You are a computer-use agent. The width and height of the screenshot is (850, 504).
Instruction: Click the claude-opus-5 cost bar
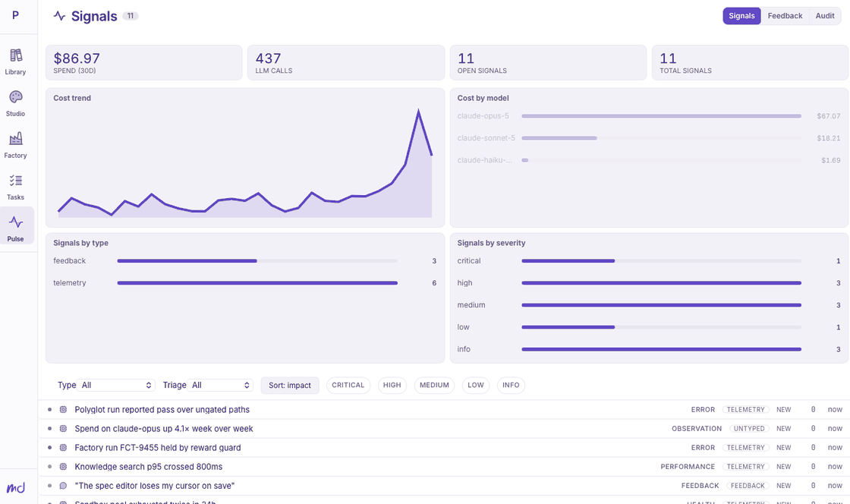point(661,116)
